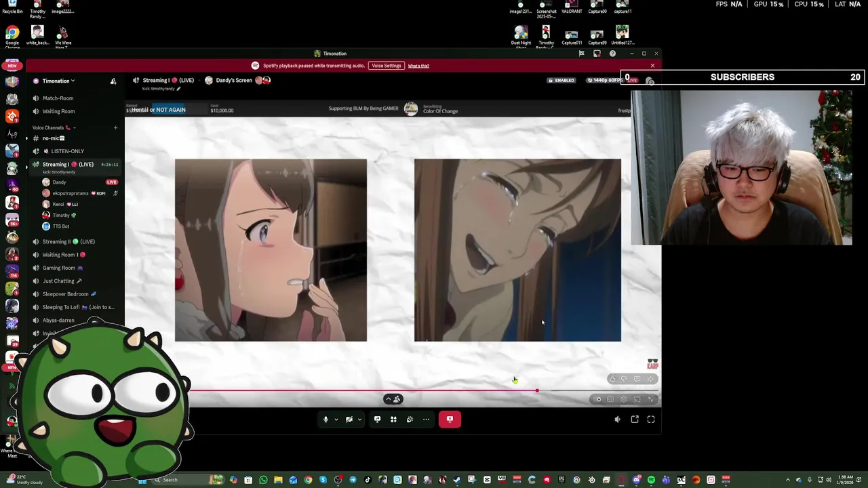Join Streaming II (LIVE) voice channel
Screen dimensions: 868x488
(68, 242)
